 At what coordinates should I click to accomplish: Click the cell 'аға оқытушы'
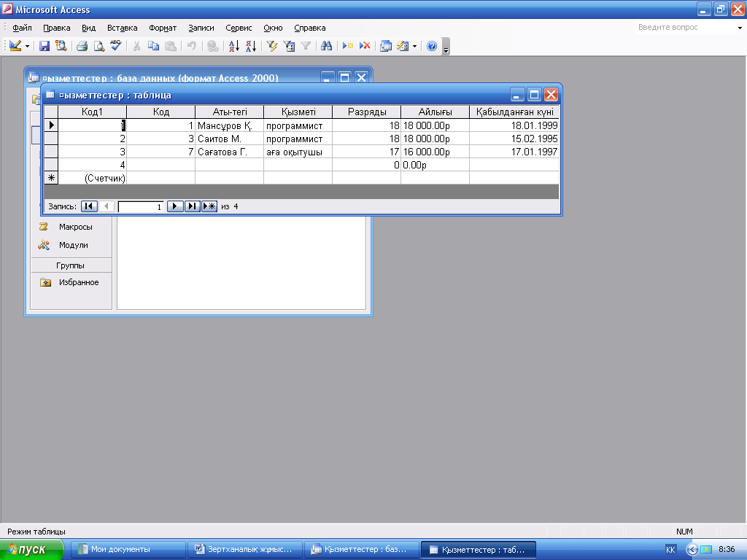[298, 152]
